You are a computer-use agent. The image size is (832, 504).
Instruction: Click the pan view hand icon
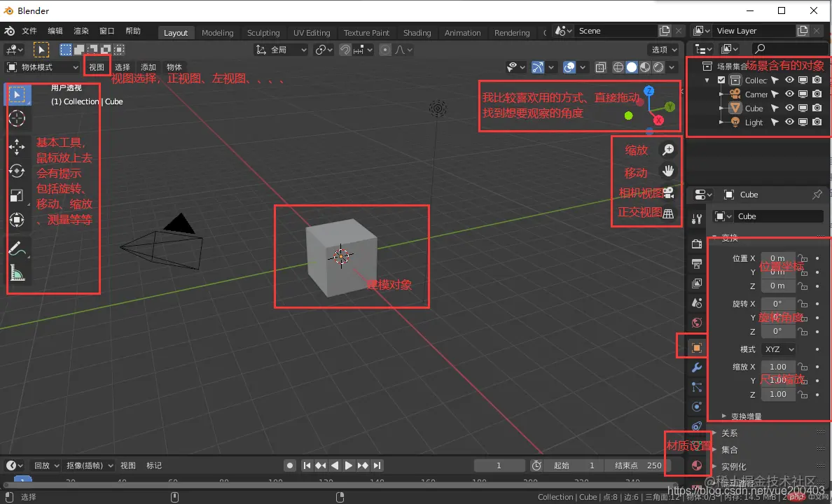[668, 171]
